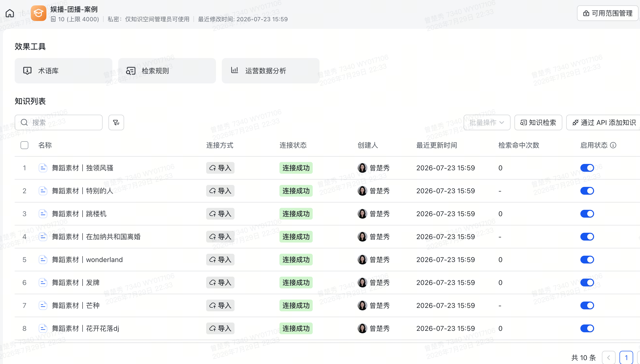Open 舞蹈素材｜wonderland entry
Viewport: 640px width, 364px height.
(x=87, y=260)
